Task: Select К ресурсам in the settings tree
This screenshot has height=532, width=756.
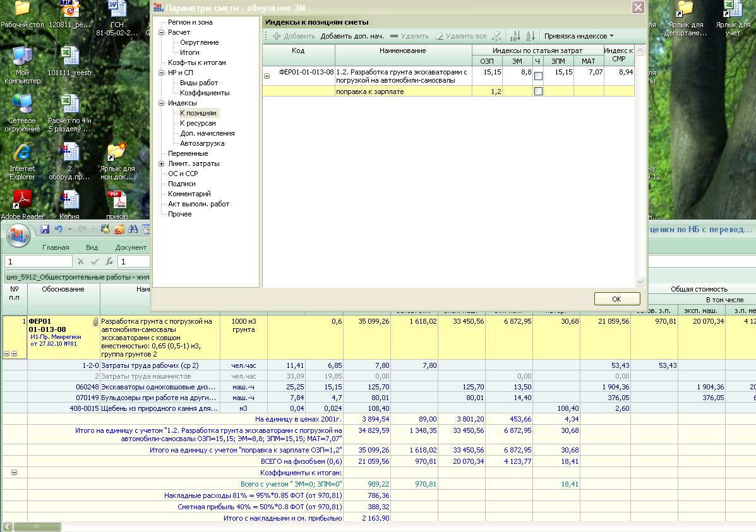Action: click(198, 123)
